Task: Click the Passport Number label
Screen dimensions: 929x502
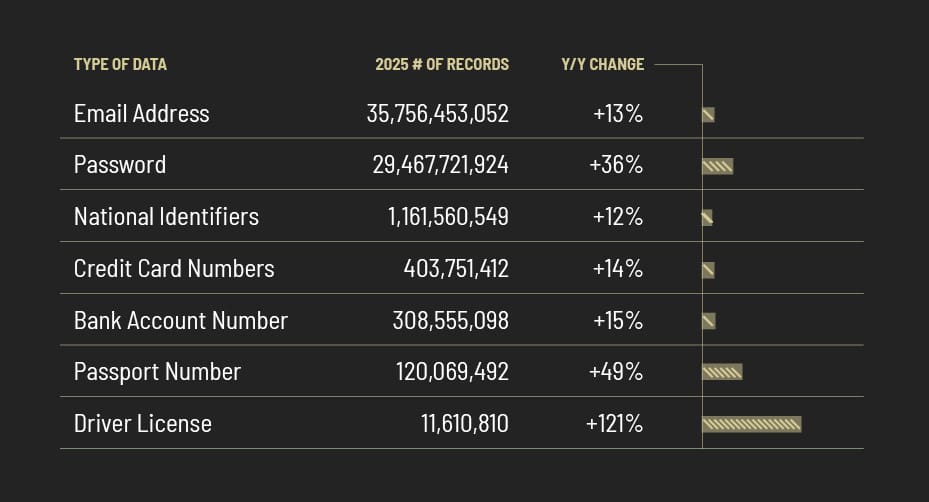Action: 157,372
